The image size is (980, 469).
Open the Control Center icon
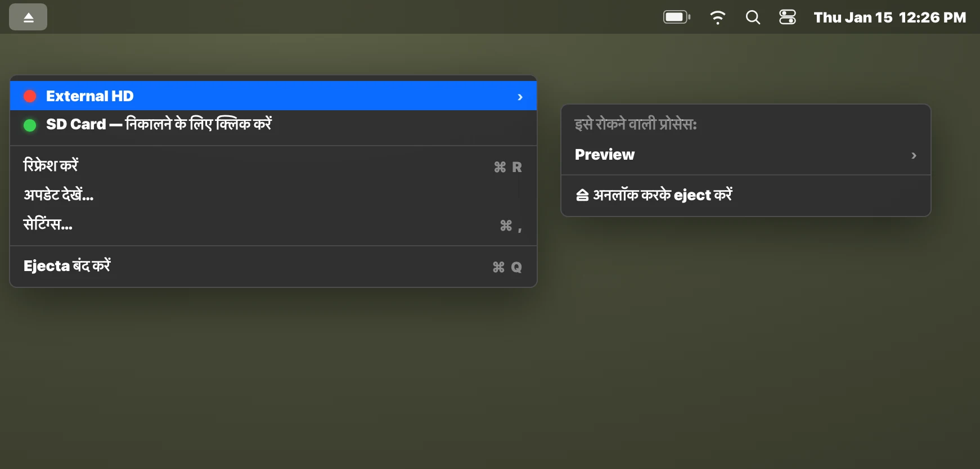click(x=788, y=17)
